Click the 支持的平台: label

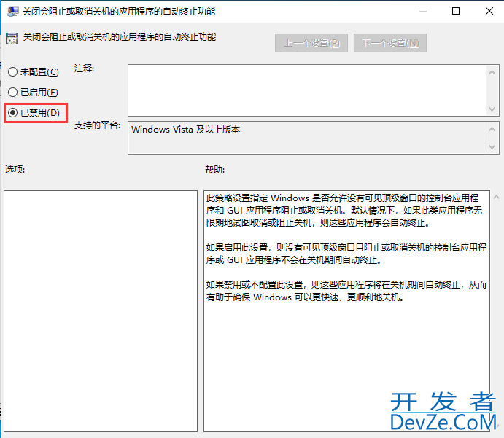click(98, 125)
